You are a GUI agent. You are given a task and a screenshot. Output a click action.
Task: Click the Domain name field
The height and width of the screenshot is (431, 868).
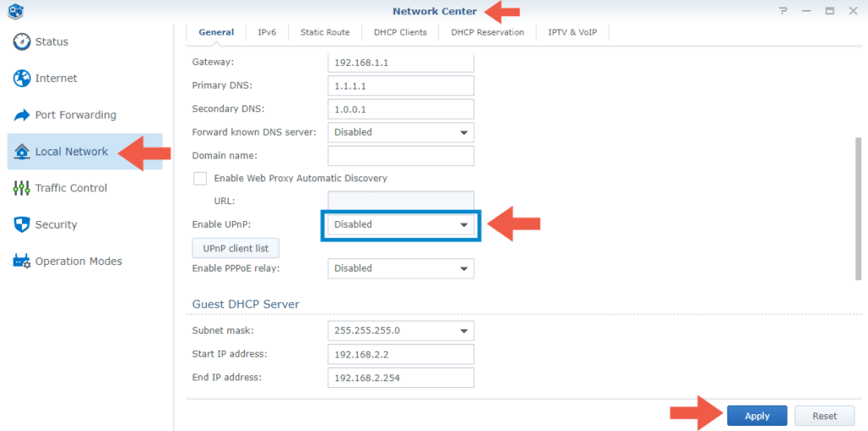point(401,156)
